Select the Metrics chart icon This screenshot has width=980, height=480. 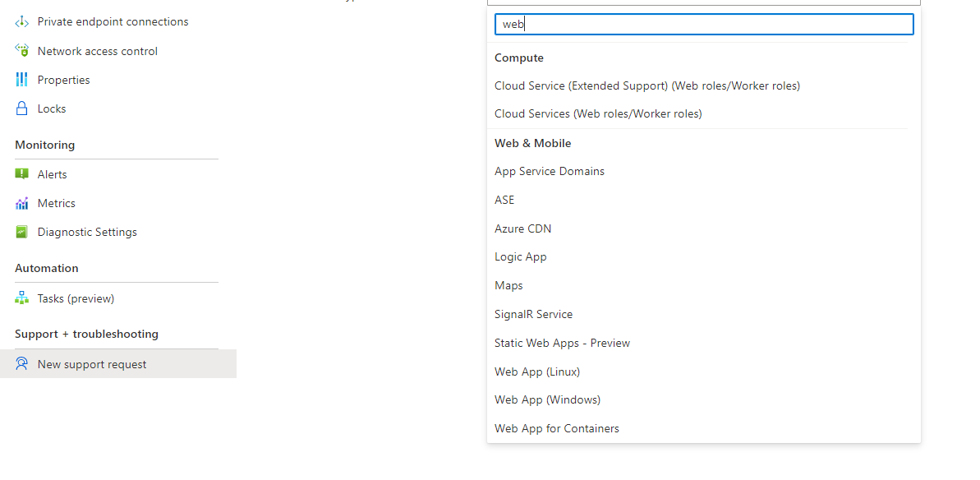[x=21, y=202]
